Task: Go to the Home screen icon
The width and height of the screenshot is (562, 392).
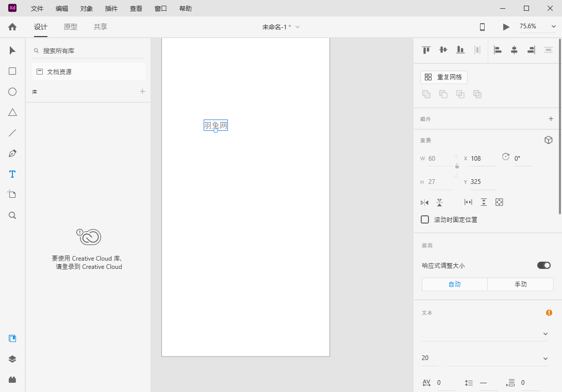Action: coord(12,27)
